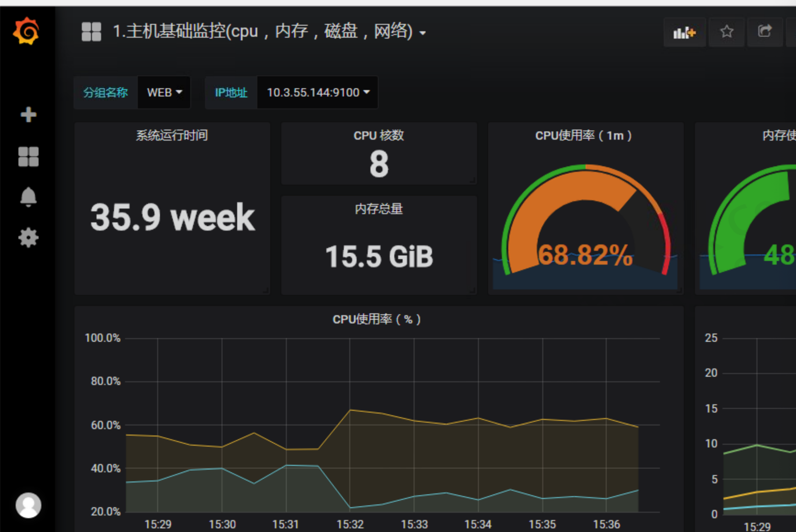Viewport: 796px width, 532px height.
Task: Star this dashboard as favorite
Action: (727, 32)
